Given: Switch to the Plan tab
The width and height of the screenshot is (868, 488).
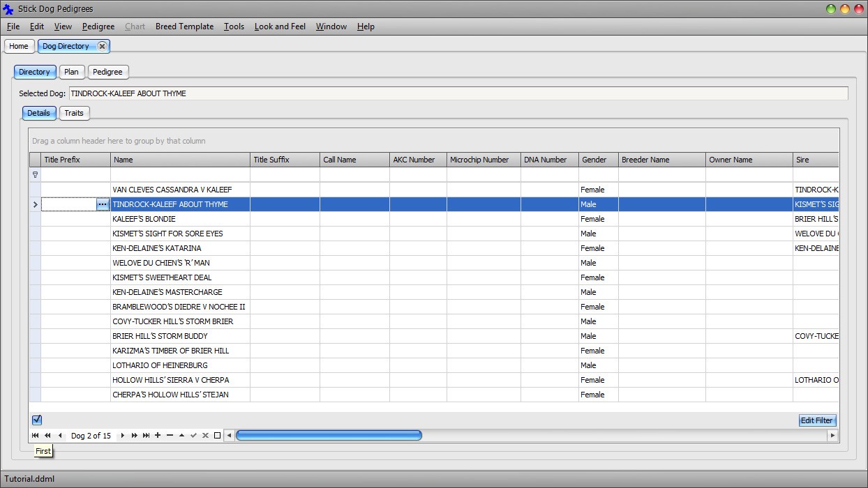Looking at the screenshot, I should tap(71, 72).
